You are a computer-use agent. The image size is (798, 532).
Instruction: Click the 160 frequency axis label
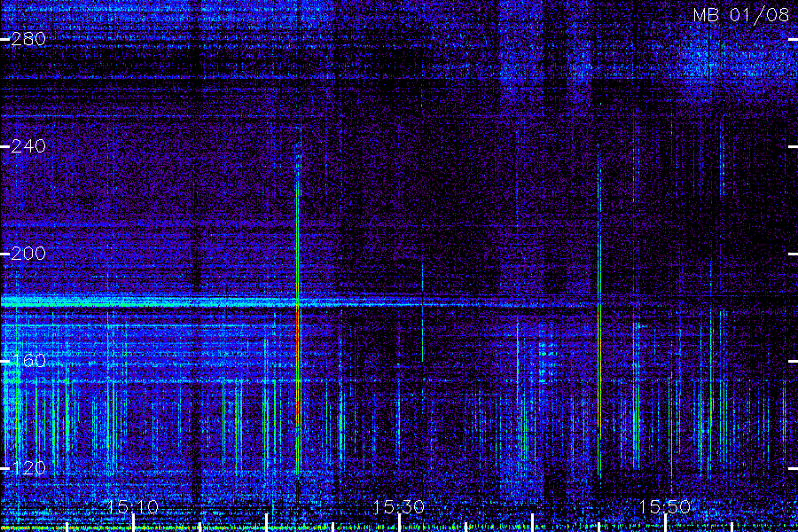click(28, 361)
